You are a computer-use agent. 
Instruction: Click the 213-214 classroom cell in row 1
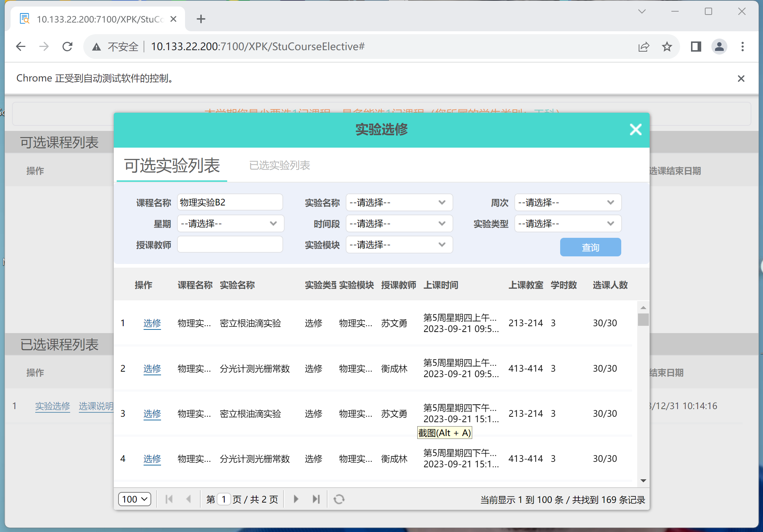click(x=526, y=323)
